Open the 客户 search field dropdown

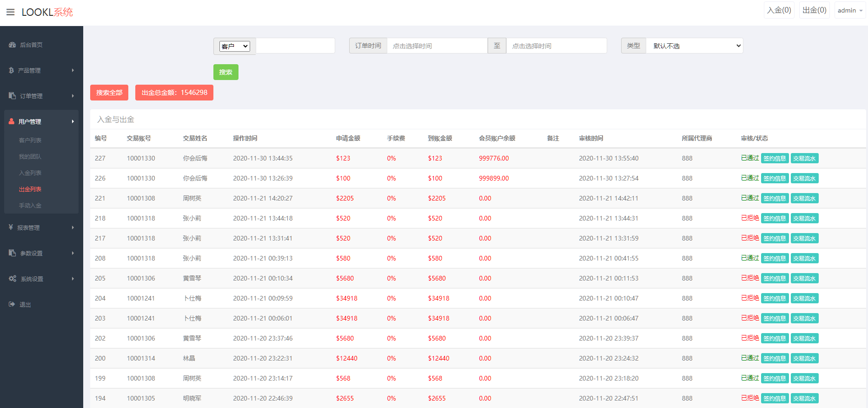coord(235,46)
